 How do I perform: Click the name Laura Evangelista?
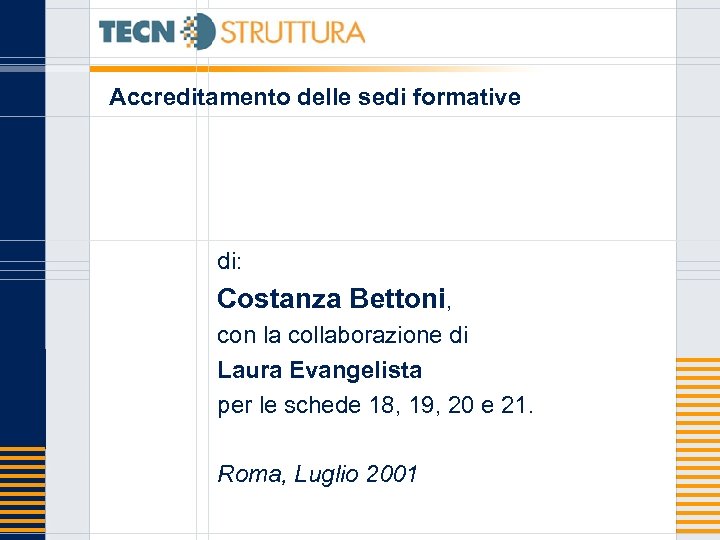tap(320, 370)
